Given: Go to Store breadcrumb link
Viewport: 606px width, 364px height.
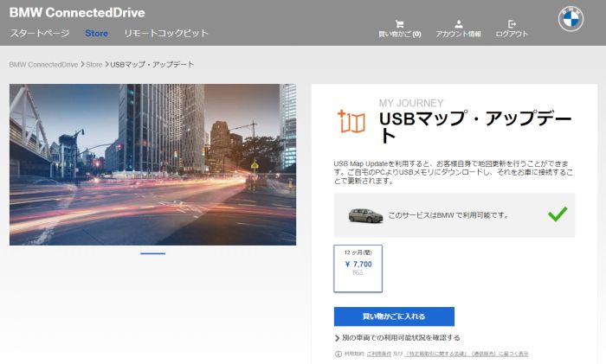Looking at the screenshot, I should coord(93,65).
